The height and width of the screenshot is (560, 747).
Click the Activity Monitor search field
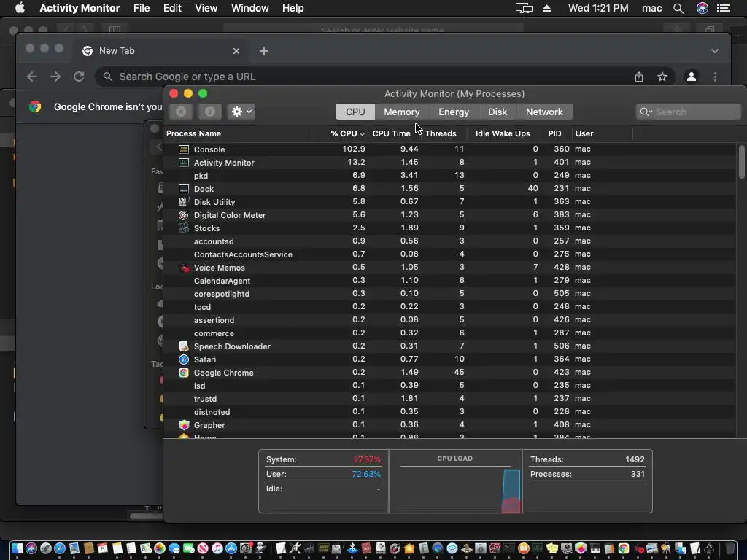(x=688, y=112)
